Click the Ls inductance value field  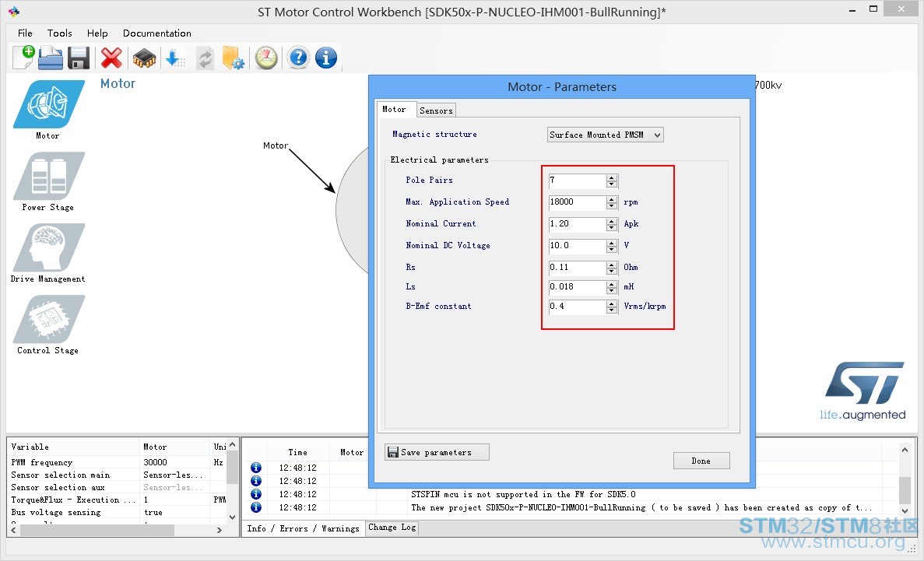[578, 287]
